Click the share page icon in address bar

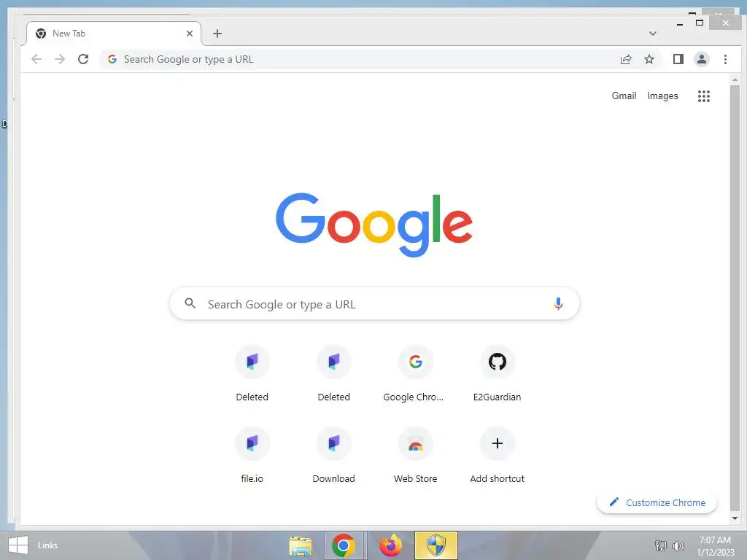click(x=625, y=59)
